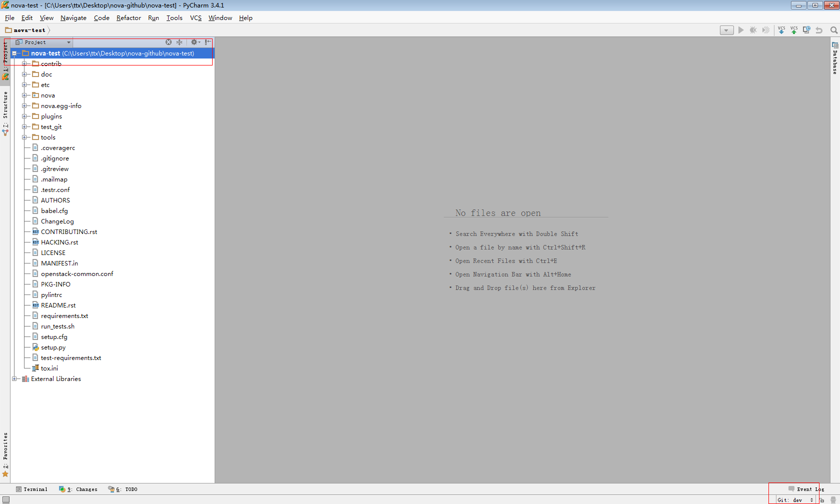Click nova-test breadcrumb in navigation bar
The height and width of the screenshot is (504, 840).
coord(26,30)
